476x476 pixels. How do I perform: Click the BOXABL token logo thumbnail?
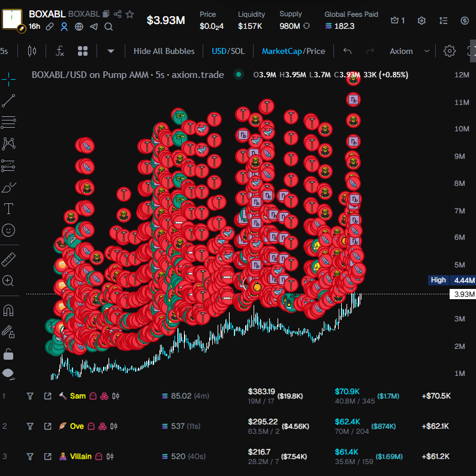tap(12, 19)
